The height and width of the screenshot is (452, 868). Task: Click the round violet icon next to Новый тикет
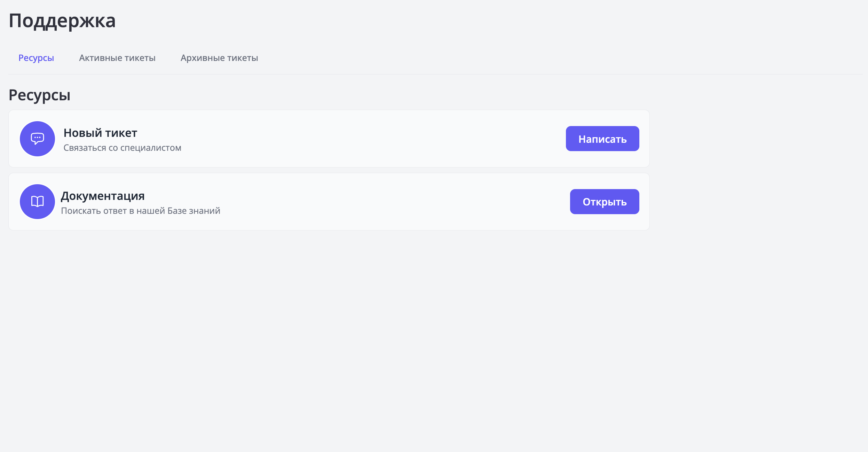[37, 138]
